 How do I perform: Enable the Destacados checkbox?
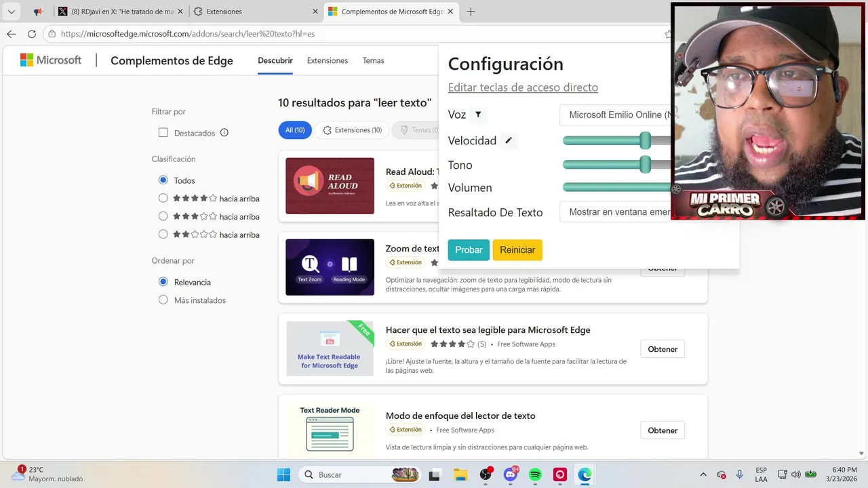(x=163, y=133)
